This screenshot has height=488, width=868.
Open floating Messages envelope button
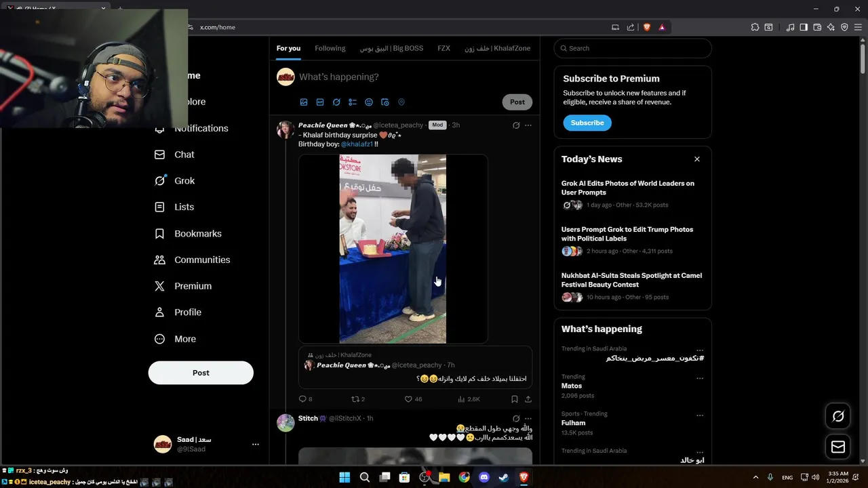click(838, 447)
